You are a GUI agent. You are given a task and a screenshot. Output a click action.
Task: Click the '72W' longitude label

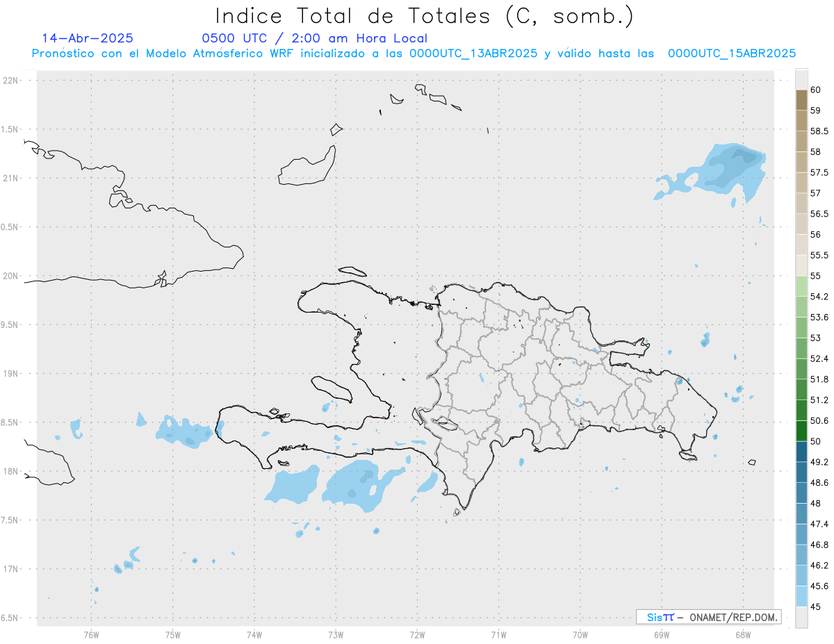417,635
